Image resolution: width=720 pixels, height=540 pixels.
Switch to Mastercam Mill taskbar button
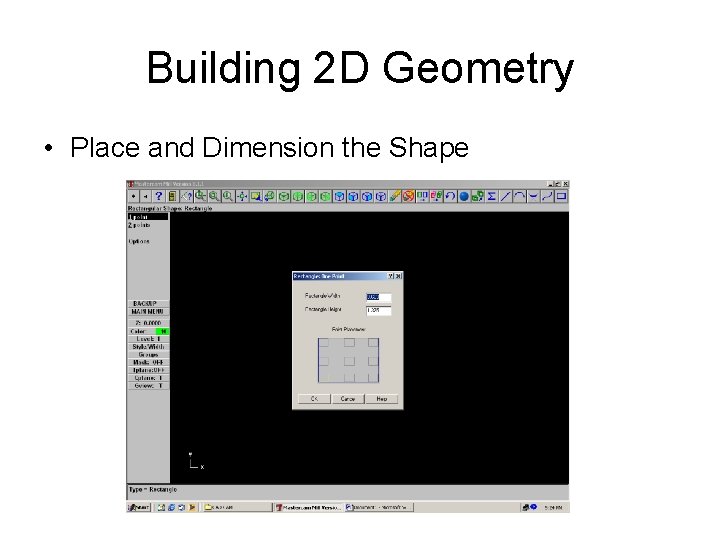(308, 507)
